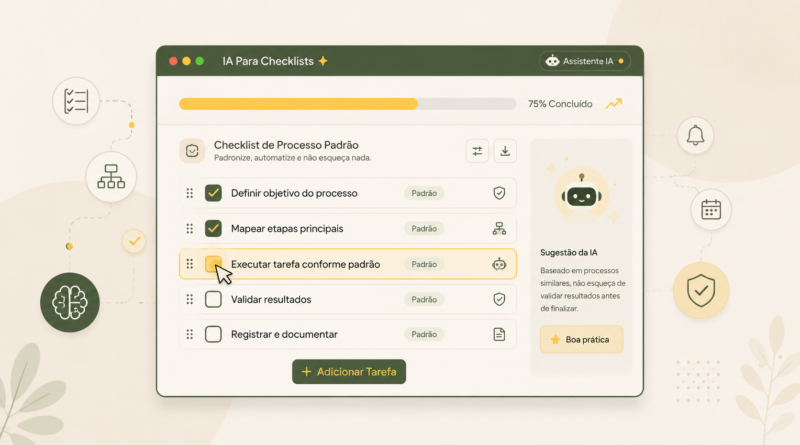Image resolution: width=800 pixels, height=445 pixels.
Task: Click Padrão tag on Executar tarefa row
Action: coord(424,264)
